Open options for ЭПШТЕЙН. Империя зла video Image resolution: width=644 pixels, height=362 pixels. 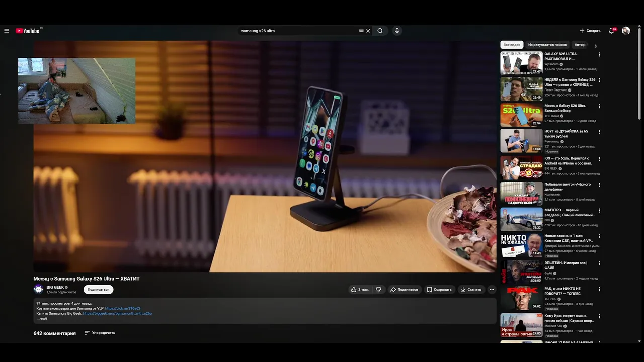click(x=599, y=263)
